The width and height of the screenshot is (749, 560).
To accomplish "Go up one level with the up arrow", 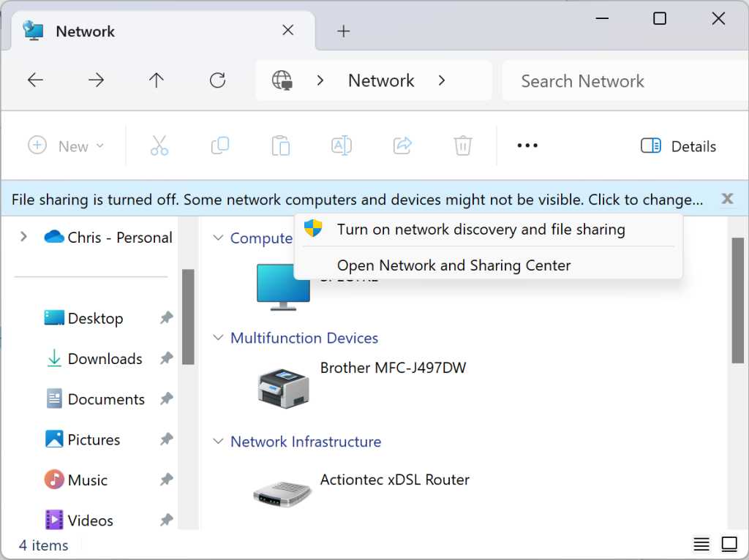I will click(156, 80).
